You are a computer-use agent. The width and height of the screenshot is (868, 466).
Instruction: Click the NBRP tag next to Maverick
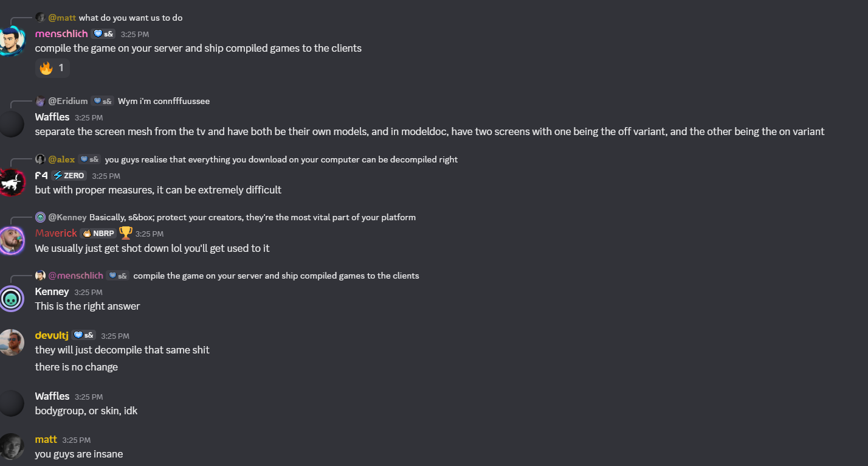pos(98,233)
